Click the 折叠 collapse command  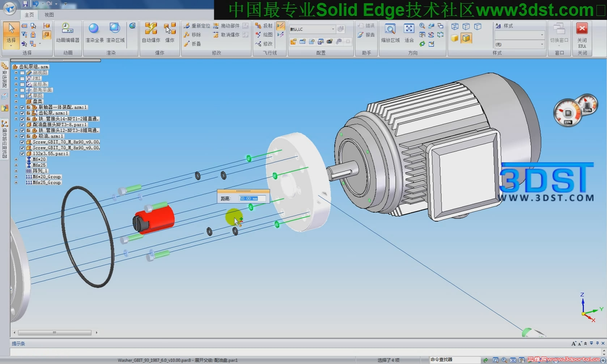click(192, 44)
